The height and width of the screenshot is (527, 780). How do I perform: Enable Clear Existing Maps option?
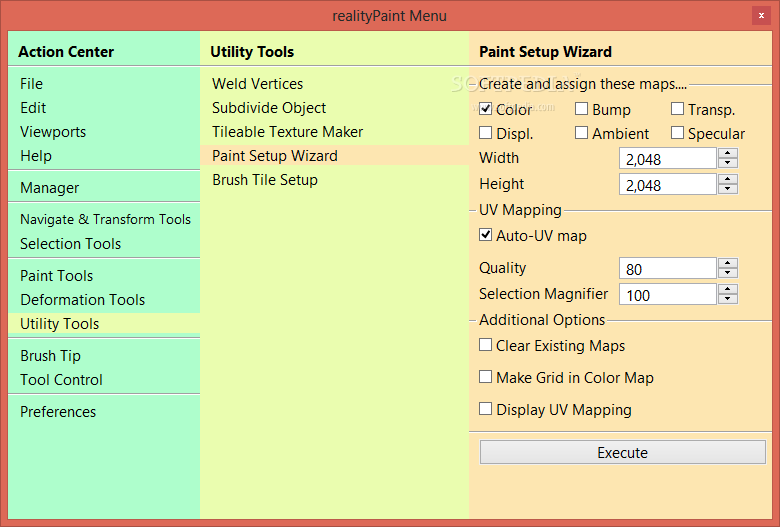486,344
